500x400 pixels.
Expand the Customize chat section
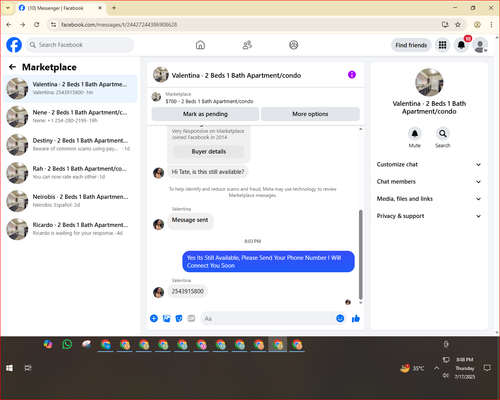tap(429, 164)
